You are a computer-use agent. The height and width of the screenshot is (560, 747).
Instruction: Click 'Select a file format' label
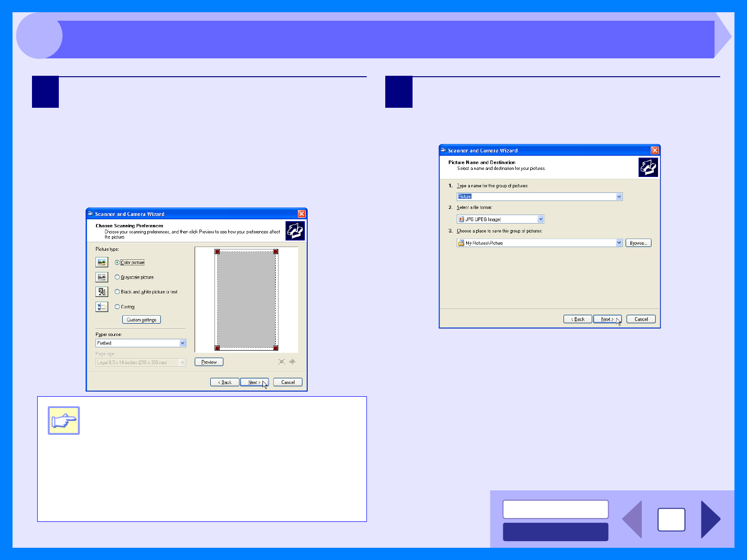(x=474, y=208)
